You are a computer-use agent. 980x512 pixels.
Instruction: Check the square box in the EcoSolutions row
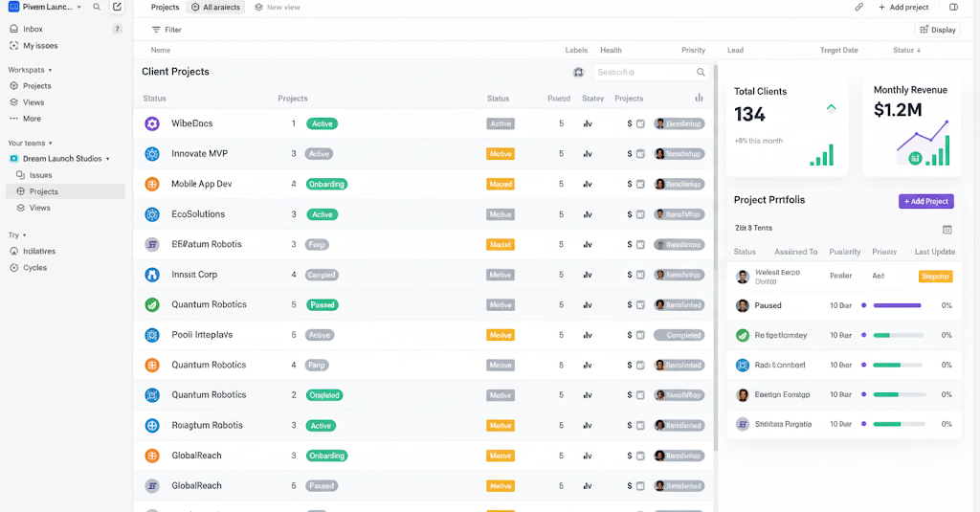(640, 214)
